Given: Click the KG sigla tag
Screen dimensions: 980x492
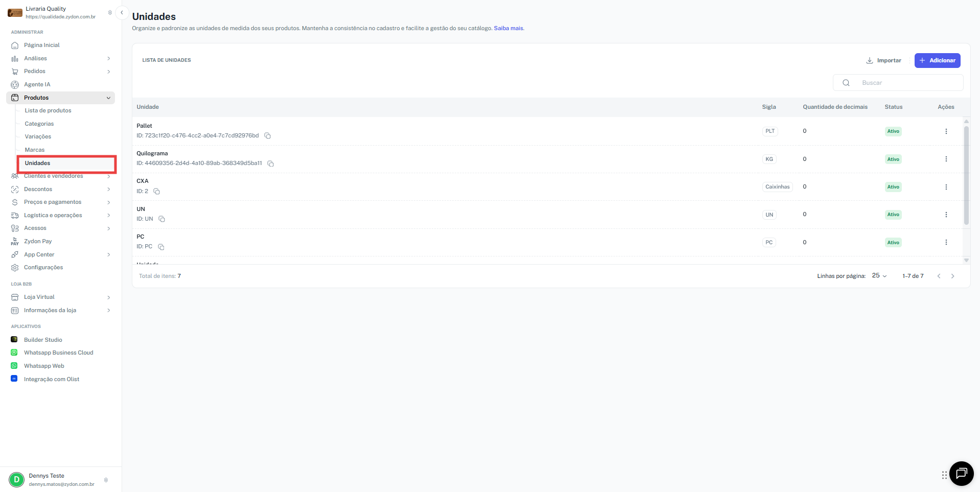Looking at the screenshot, I should (769, 159).
